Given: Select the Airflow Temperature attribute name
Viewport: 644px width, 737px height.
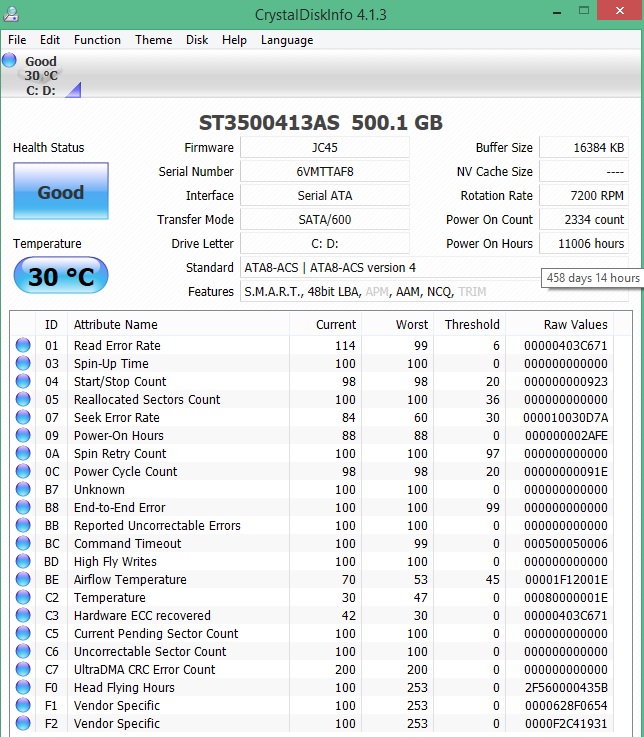Looking at the screenshot, I should click(130, 580).
